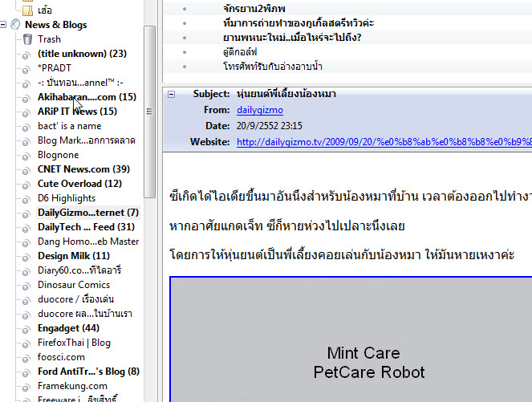Click the Mint Care PetCare Robot image
The width and height of the screenshot is (532, 402).
350,339
